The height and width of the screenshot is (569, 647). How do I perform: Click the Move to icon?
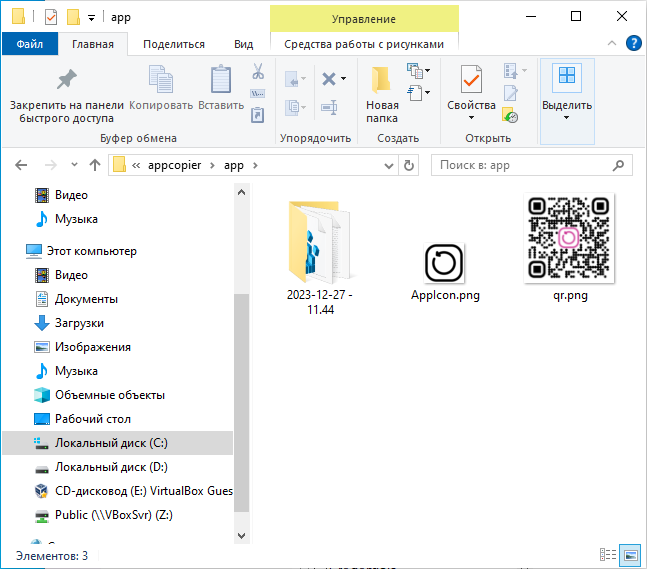click(x=295, y=78)
